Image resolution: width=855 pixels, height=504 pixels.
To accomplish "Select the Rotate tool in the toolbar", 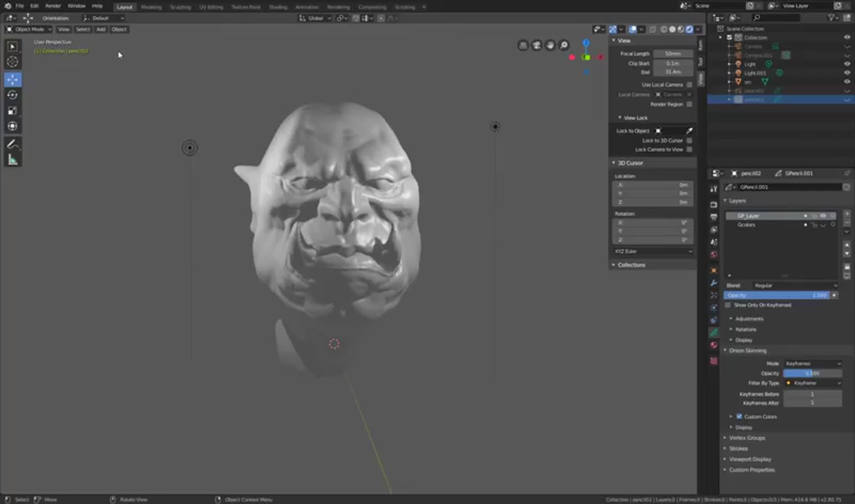I will point(12,95).
